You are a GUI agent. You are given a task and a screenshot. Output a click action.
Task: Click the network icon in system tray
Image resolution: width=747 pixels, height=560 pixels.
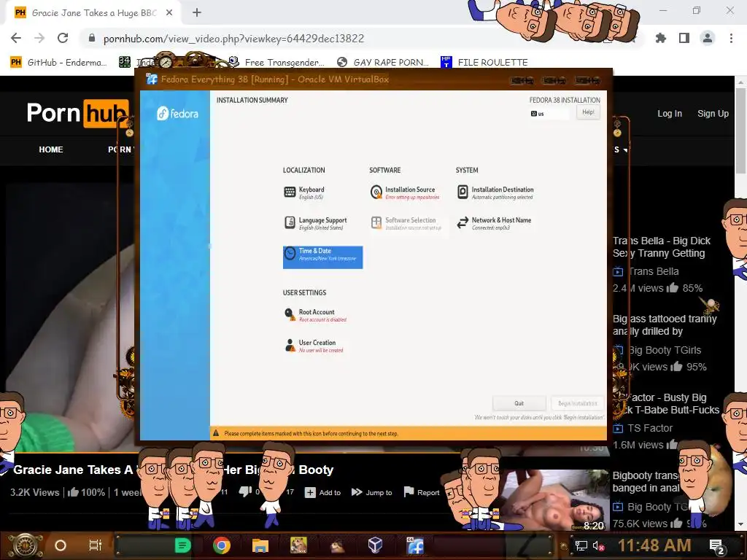[581, 545]
